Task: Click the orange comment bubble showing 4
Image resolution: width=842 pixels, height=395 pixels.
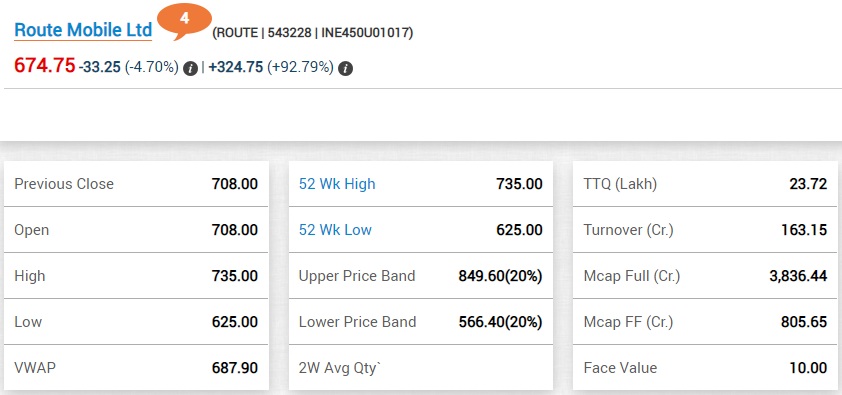Action: [x=185, y=21]
